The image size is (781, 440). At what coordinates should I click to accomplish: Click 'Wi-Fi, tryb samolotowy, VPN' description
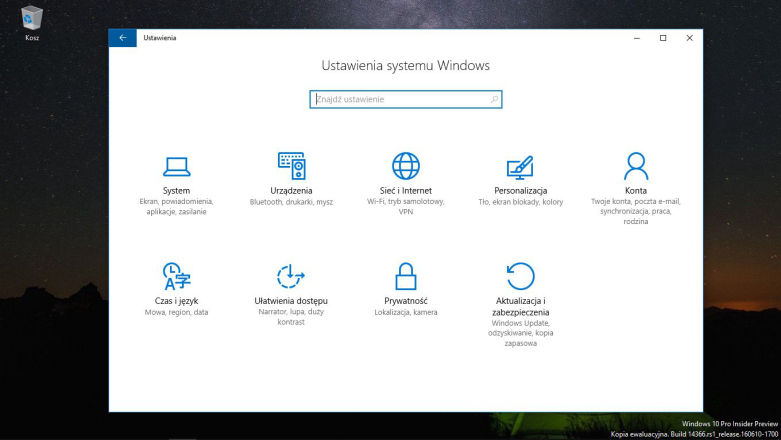(405, 207)
